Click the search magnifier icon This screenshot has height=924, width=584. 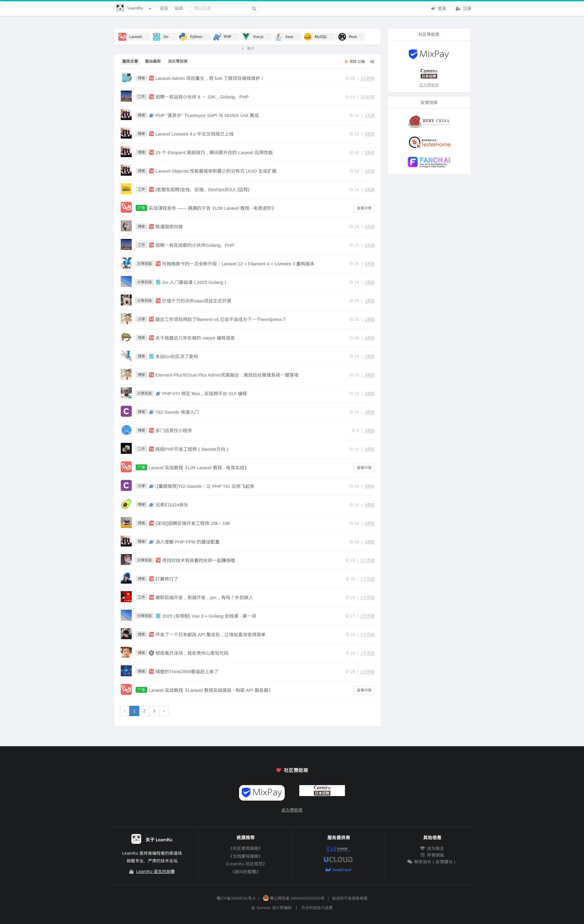[254, 9]
